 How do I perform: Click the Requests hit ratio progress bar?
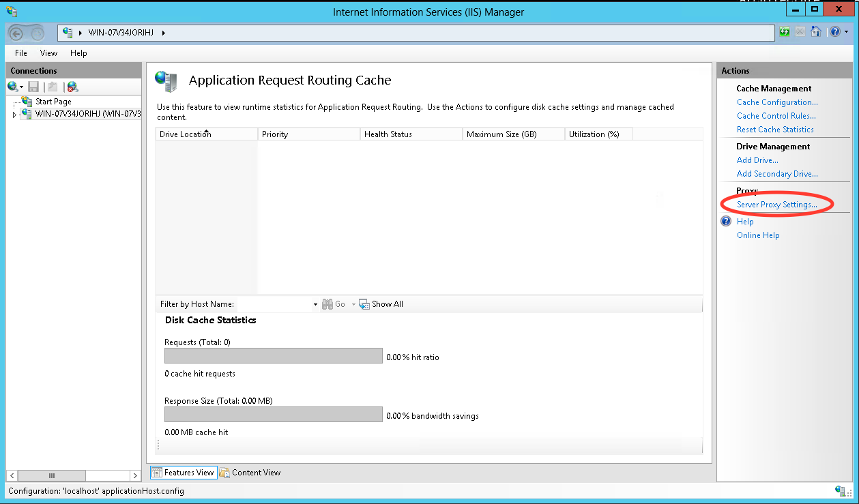coord(274,356)
